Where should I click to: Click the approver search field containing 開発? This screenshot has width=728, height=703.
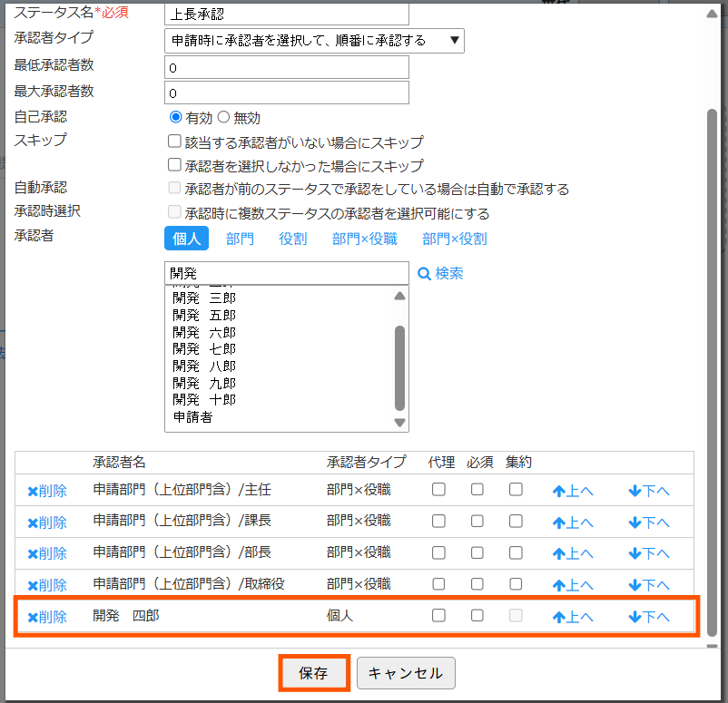287,273
